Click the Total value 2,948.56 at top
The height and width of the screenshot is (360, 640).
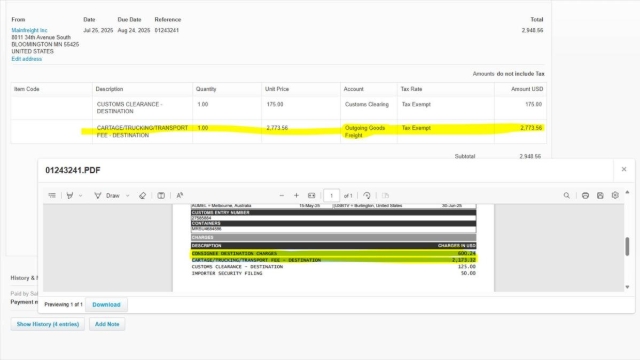532,30
